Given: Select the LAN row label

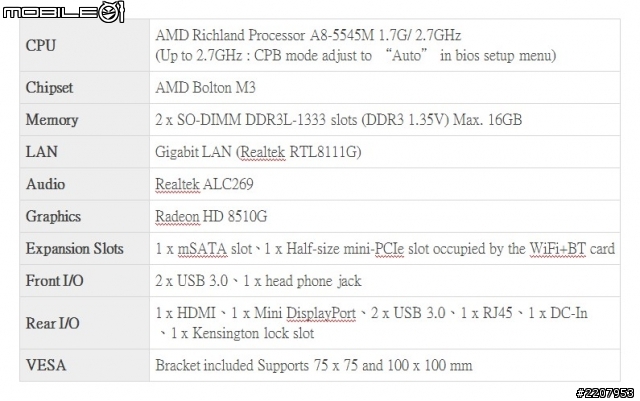Looking at the screenshot, I should point(41,151).
